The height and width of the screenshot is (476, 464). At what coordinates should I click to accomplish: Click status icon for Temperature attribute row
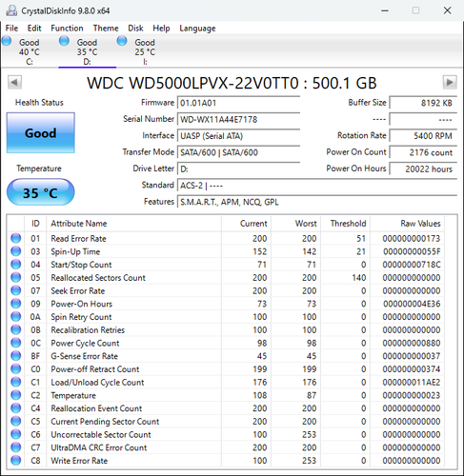16,395
